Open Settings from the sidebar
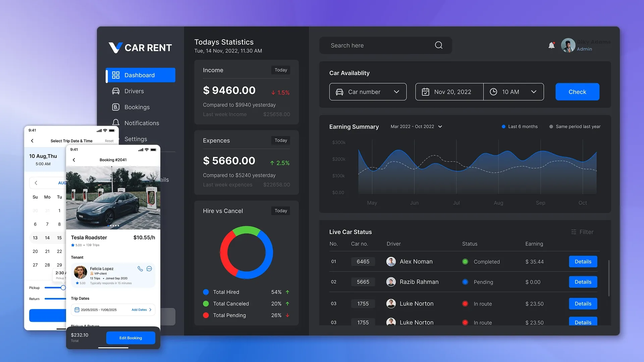The image size is (644, 362). (136, 139)
